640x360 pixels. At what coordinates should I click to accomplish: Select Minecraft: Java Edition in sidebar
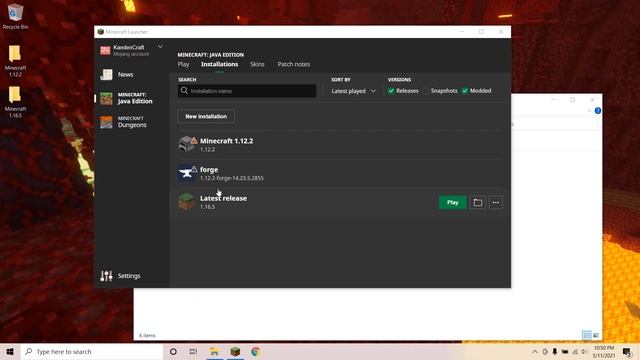pos(132,98)
